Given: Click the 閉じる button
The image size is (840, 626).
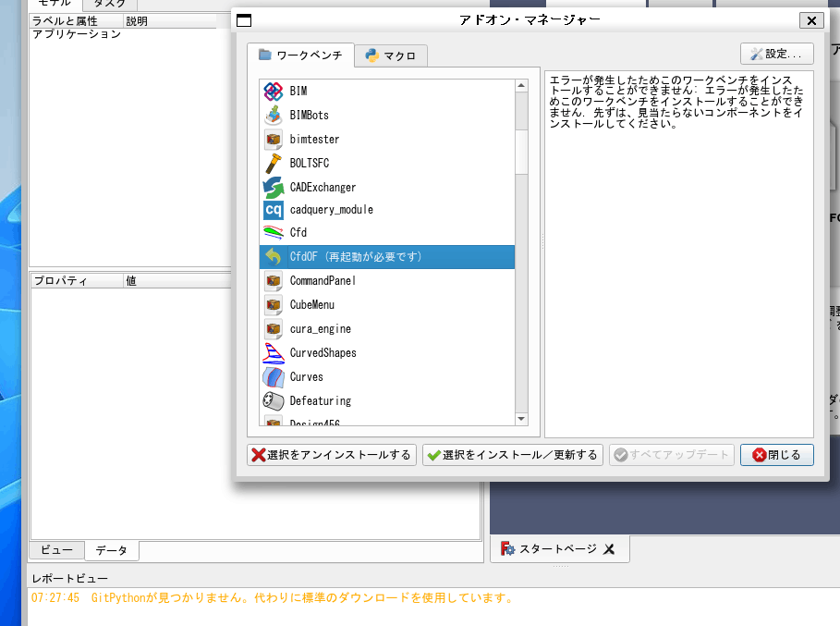Looking at the screenshot, I should 777,455.
